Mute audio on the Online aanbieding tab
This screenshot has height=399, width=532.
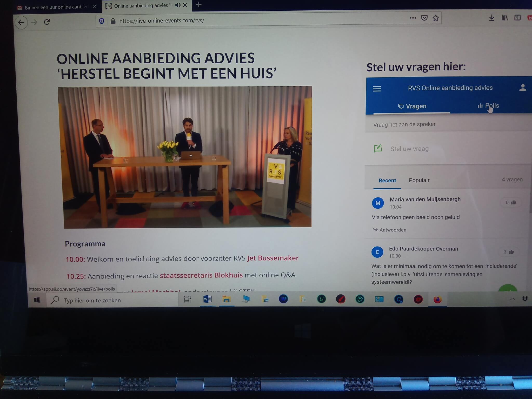point(178,5)
